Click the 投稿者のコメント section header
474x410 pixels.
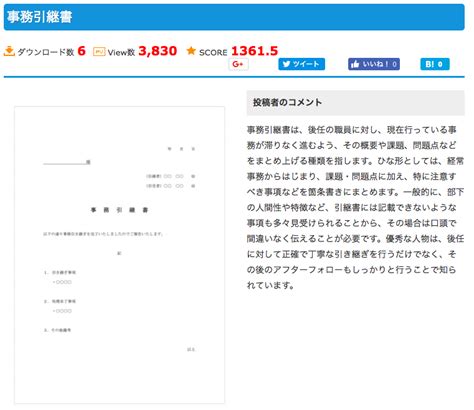click(x=355, y=103)
